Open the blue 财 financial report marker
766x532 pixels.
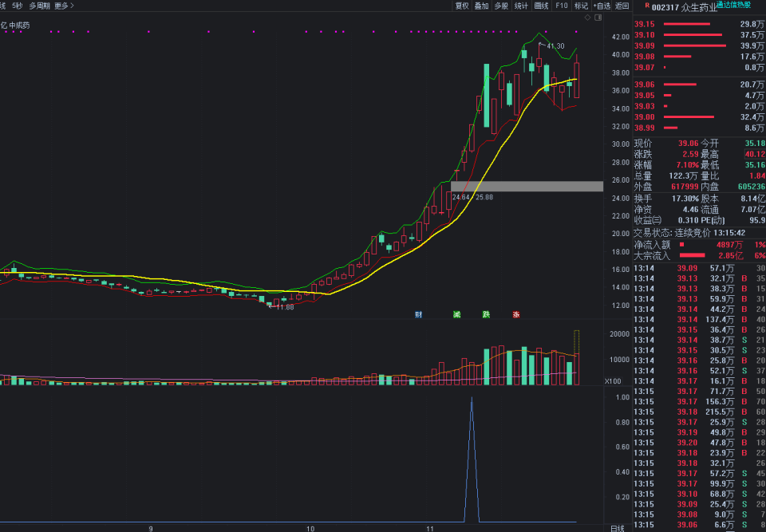(x=418, y=314)
